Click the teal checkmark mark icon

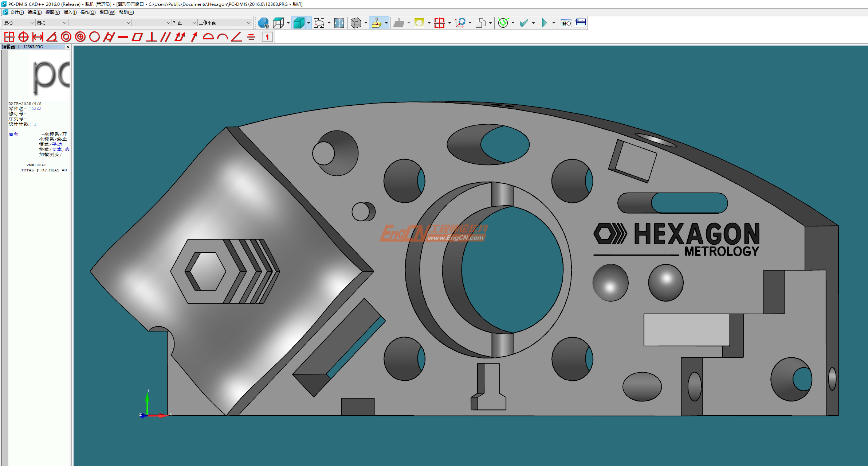coord(523,23)
